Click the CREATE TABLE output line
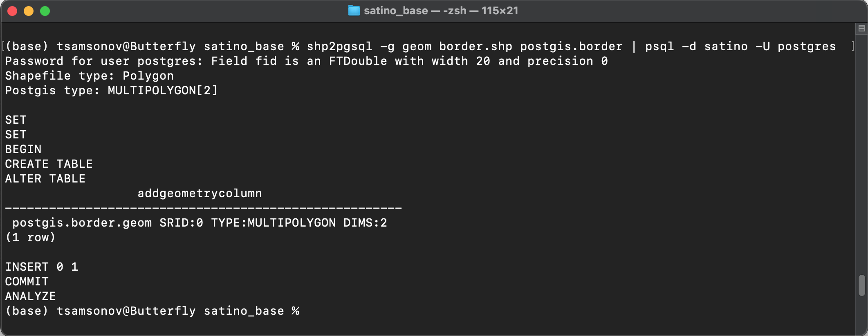Screen dimensions: 868x336 pos(49,164)
